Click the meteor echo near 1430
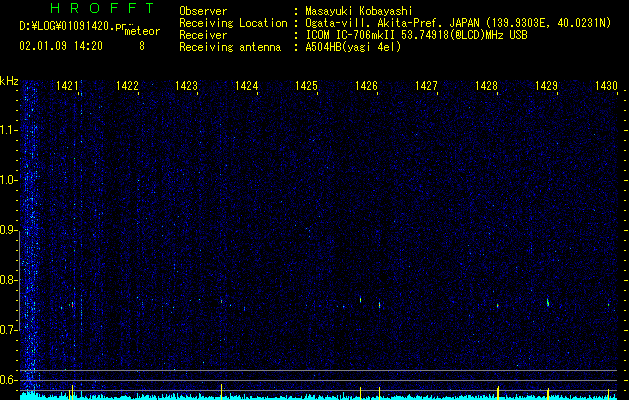 click(x=608, y=305)
